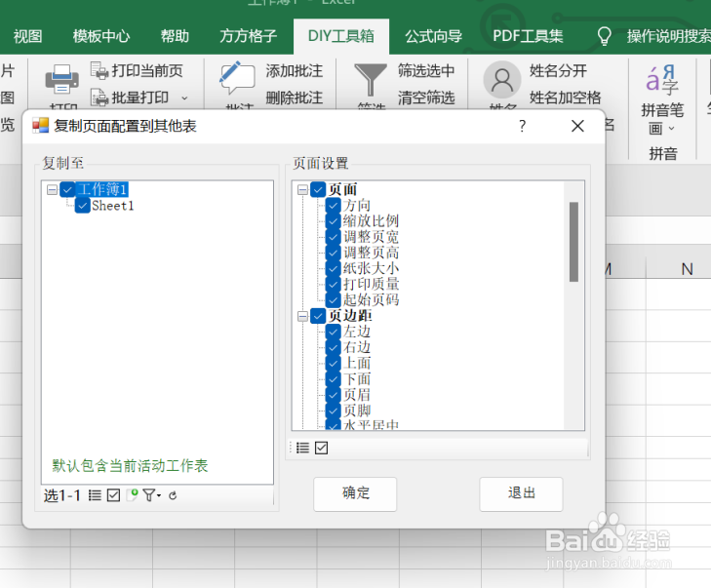711x588 pixels.
Task: Toggle the Sheet1 checkbox
Action: tap(83, 206)
